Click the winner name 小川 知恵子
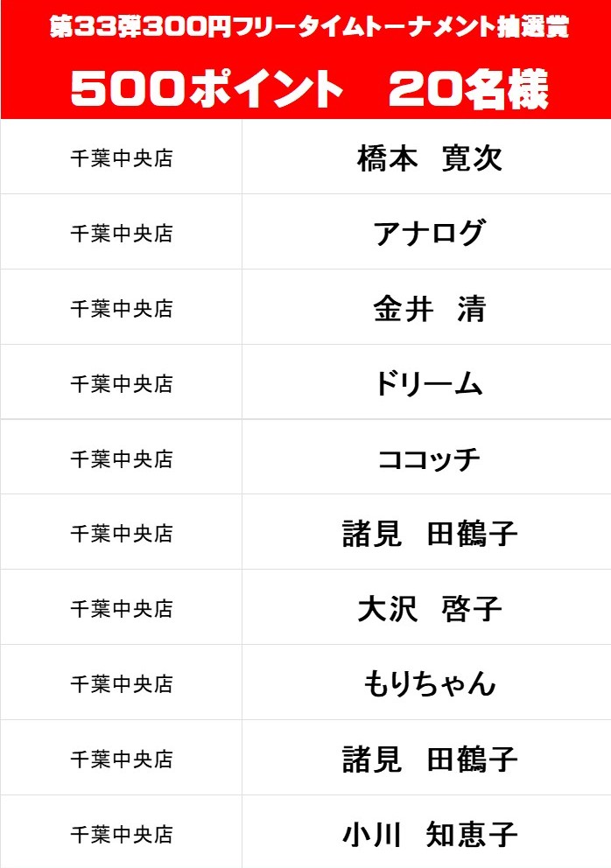This screenshot has width=611, height=868. click(x=429, y=835)
